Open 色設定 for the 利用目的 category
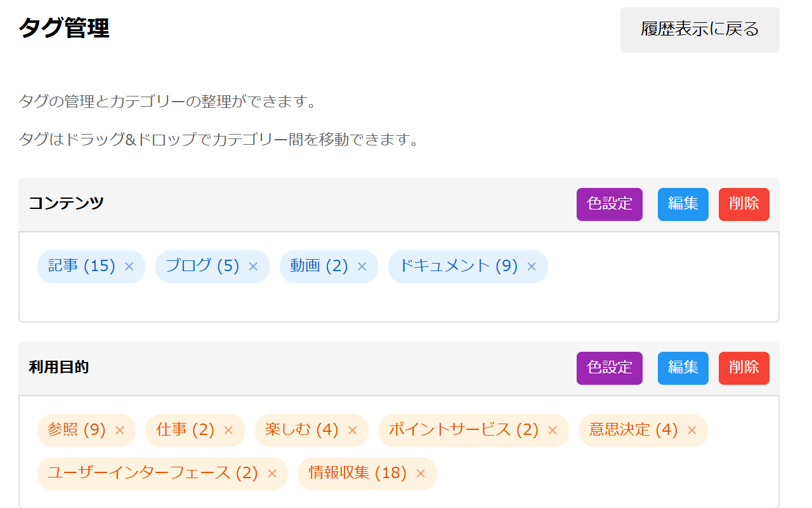This screenshot has width=812, height=508. pos(609,368)
